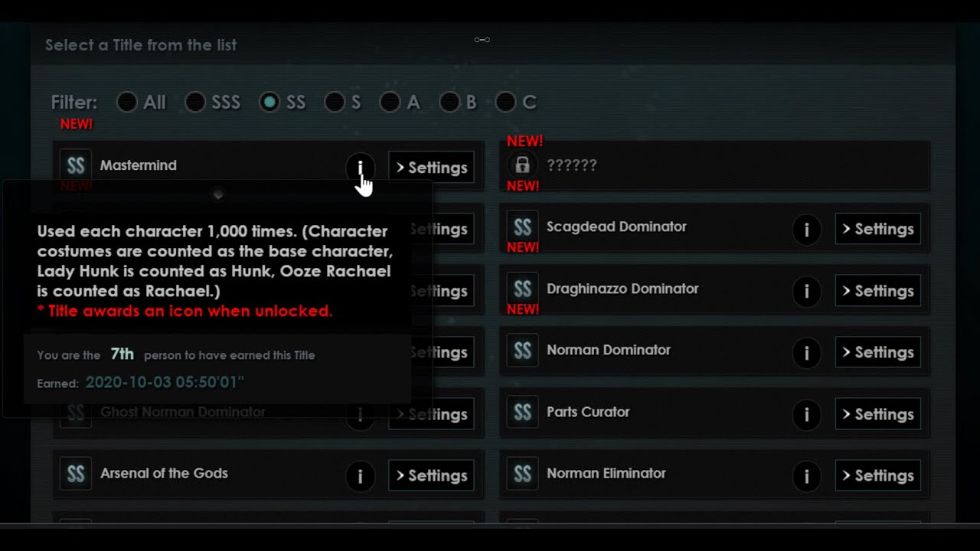Open Settings for Scagdead Dominator
Viewport: 980px width, 551px height.
(x=877, y=229)
